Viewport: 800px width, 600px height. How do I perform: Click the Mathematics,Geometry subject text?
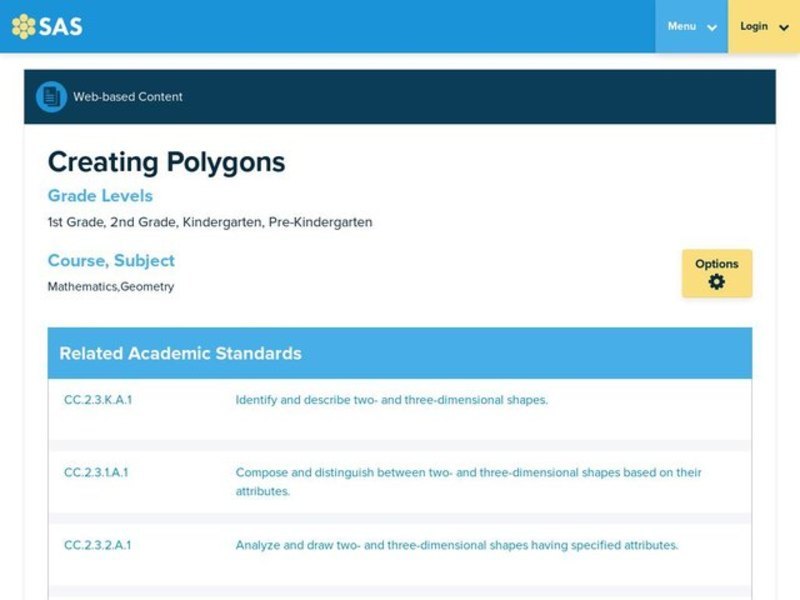pyautogui.click(x=110, y=286)
